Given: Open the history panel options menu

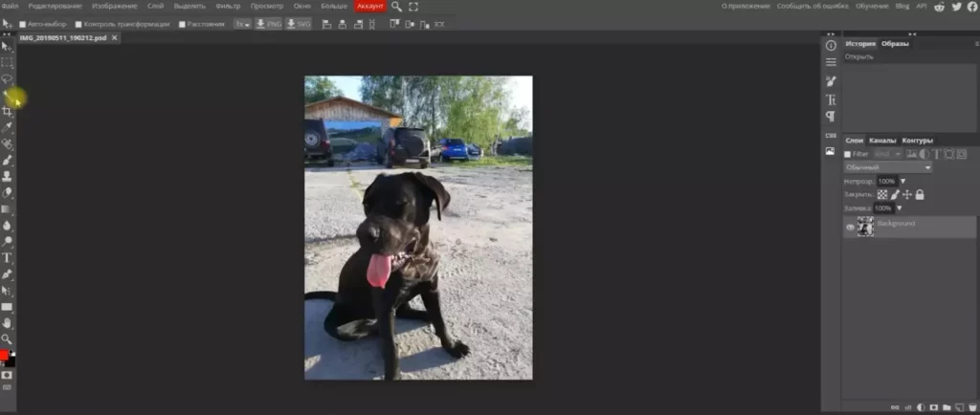Looking at the screenshot, I should pyautogui.click(x=977, y=44).
